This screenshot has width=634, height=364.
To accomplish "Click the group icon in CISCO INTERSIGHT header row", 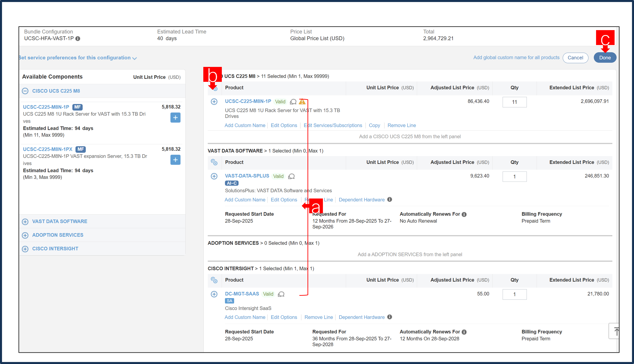I will pyautogui.click(x=214, y=280).
